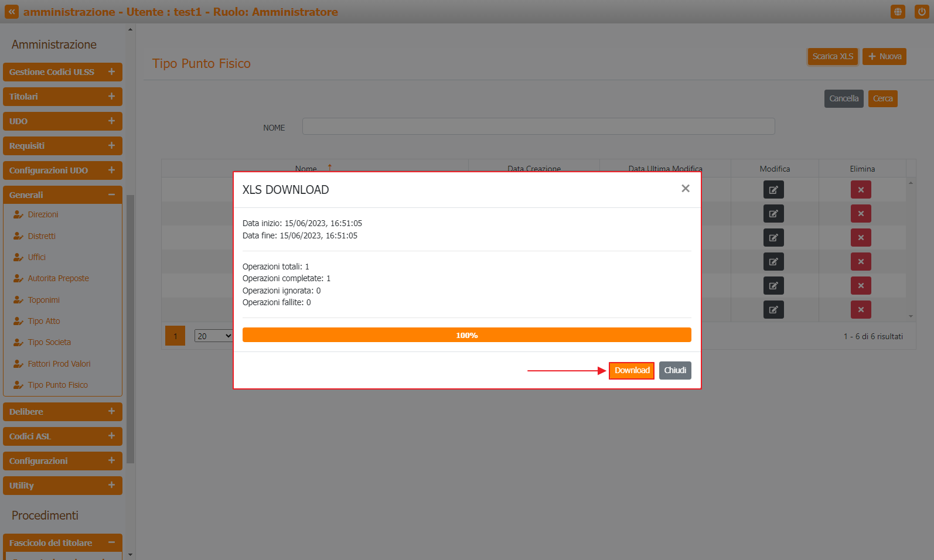
Task: Click Scarica XLS button
Action: click(833, 56)
